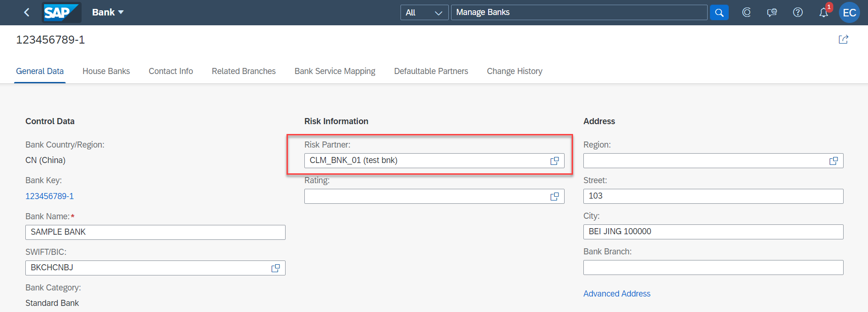This screenshot has width=868, height=312.
Task: Click the SAP logo
Action: 61,13
